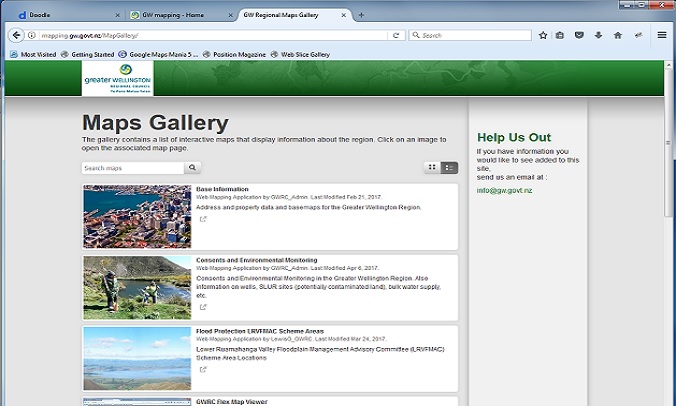Close the Doodle tab
This screenshot has height=406, width=676.
pyautogui.click(x=117, y=15)
